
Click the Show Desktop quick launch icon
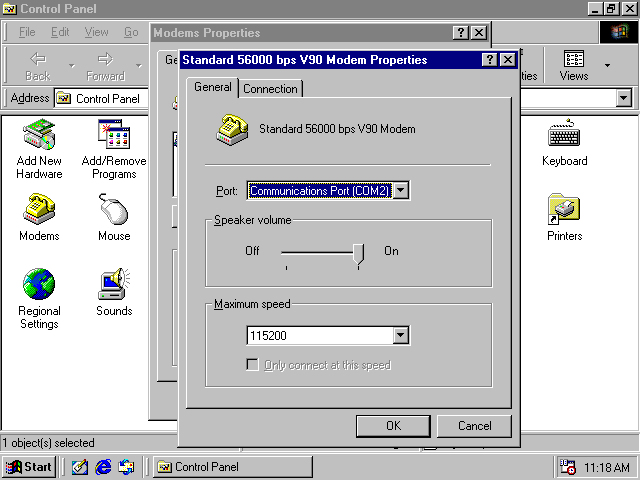80,467
